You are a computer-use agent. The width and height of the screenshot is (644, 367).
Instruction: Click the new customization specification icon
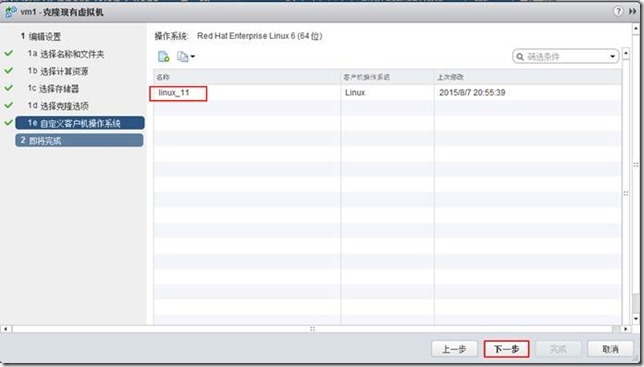tap(163, 57)
